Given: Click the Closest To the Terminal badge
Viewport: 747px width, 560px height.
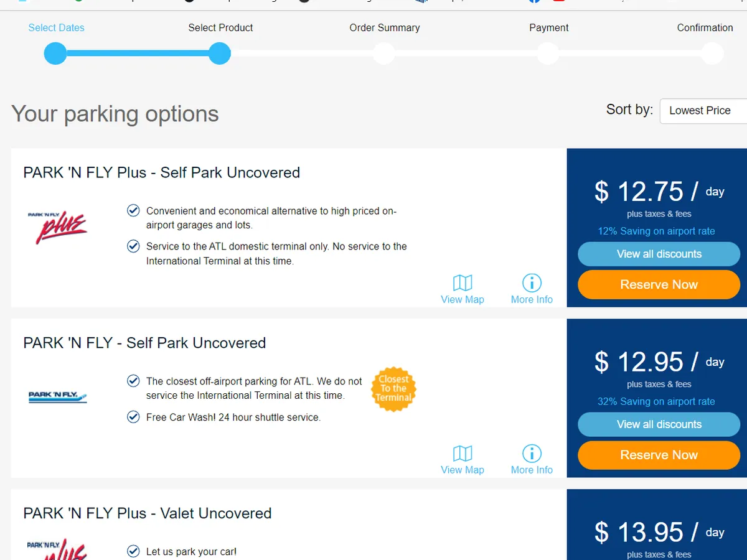Looking at the screenshot, I should [393, 389].
